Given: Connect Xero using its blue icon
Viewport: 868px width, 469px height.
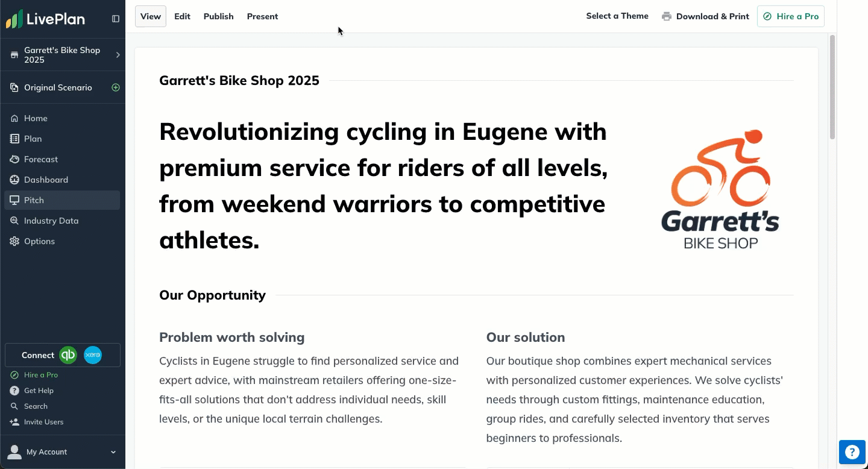Looking at the screenshot, I should click(x=92, y=355).
